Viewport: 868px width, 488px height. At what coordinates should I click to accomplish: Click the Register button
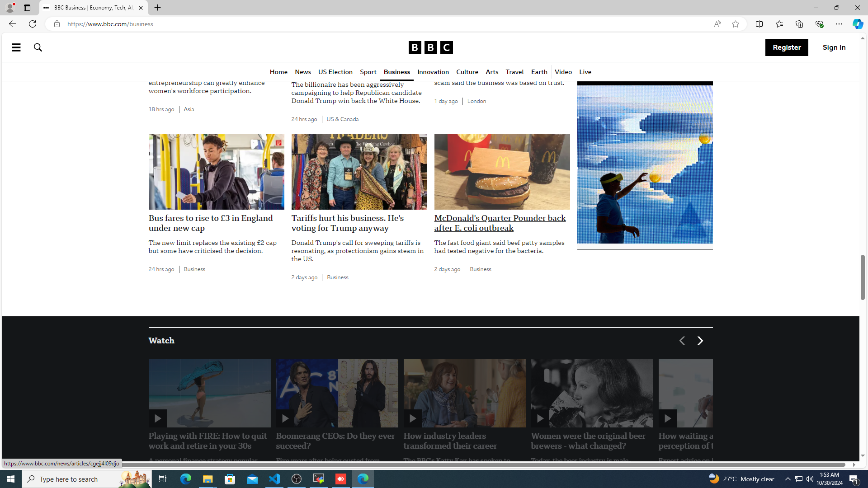[787, 47]
